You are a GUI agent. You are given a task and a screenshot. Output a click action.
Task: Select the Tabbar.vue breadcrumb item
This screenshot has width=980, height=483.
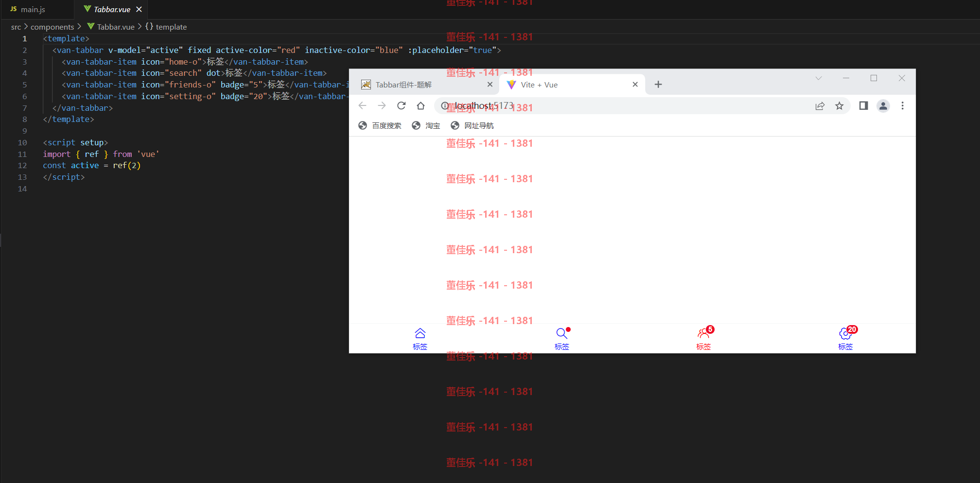pos(111,27)
